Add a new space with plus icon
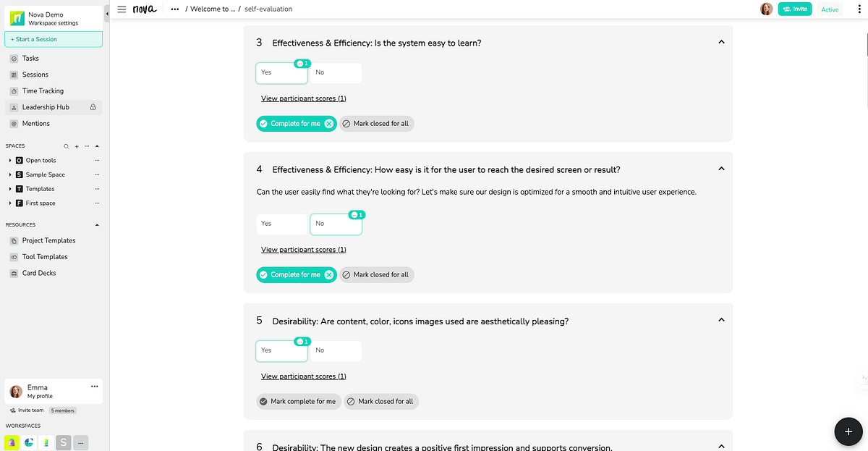This screenshot has width=868, height=451. (77, 146)
